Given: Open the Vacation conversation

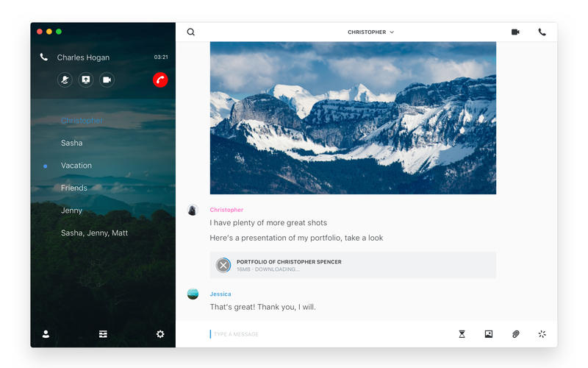Looking at the screenshot, I should [76, 166].
